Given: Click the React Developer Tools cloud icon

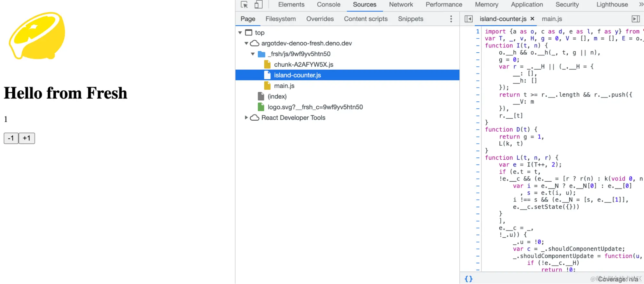Looking at the screenshot, I should [x=255, y=117].
